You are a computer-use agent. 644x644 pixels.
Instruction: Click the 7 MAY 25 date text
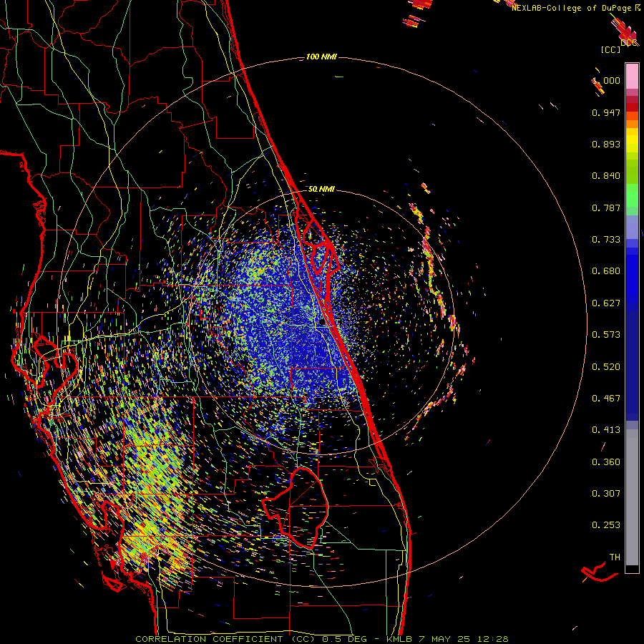pos(444,639)
